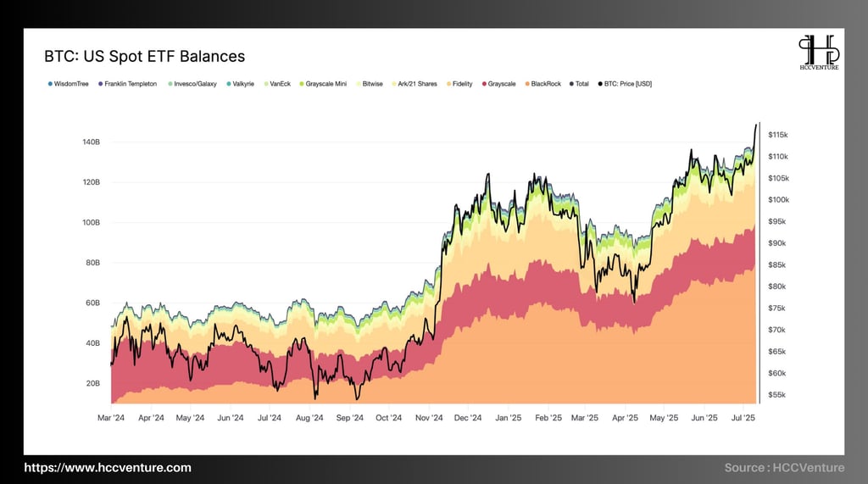Screen dimensions: 868x484
Task: Click the 40B left axis label
Action: pyautogui.click(x=93, y=343)
